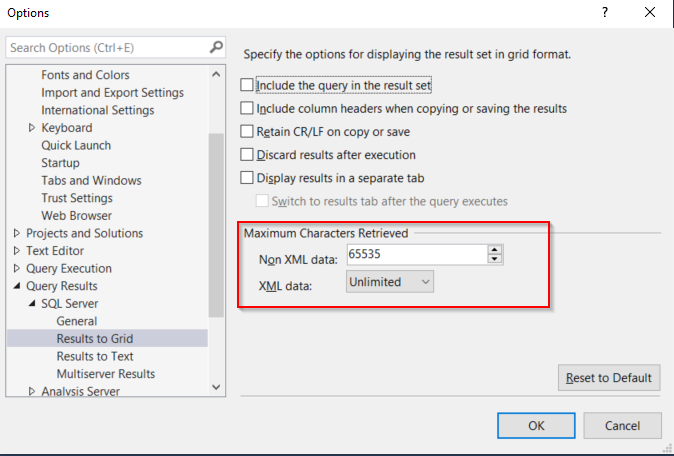This screenshot has width=674, height=456.
Task: Open the XML data Unlimited dropdown
Action: click(390, 282)
